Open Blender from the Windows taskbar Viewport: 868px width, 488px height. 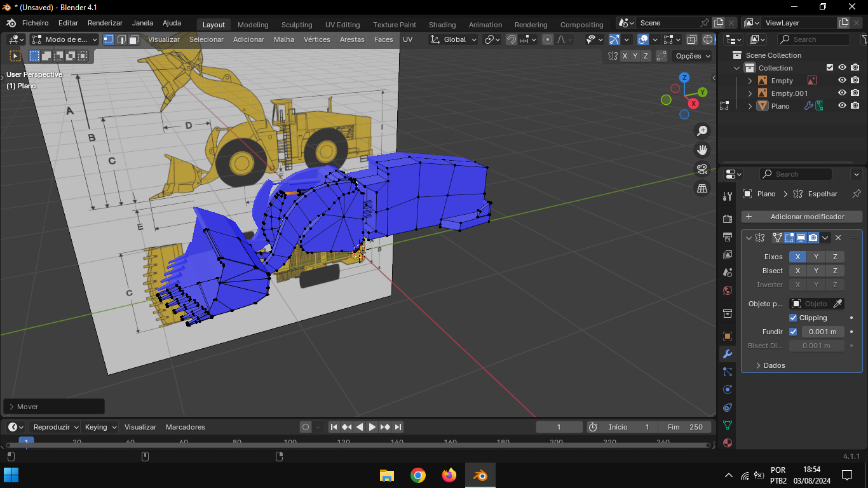tap(480, 475)
